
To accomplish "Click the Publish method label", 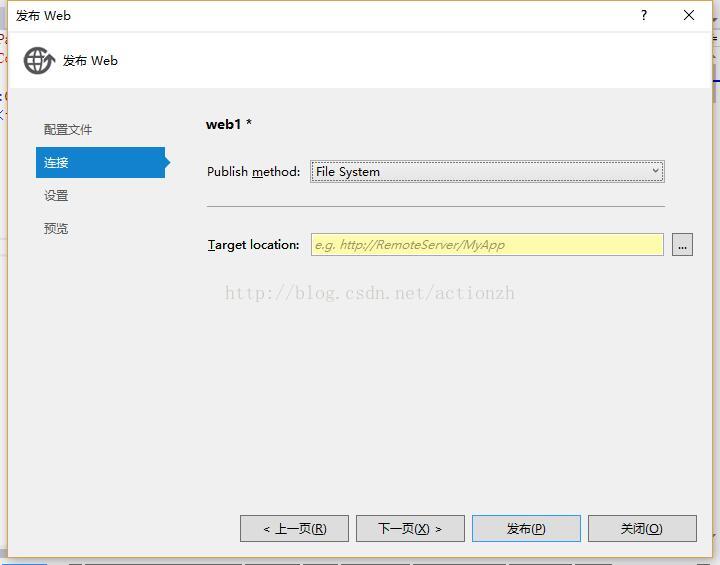I will pos(253,172).
